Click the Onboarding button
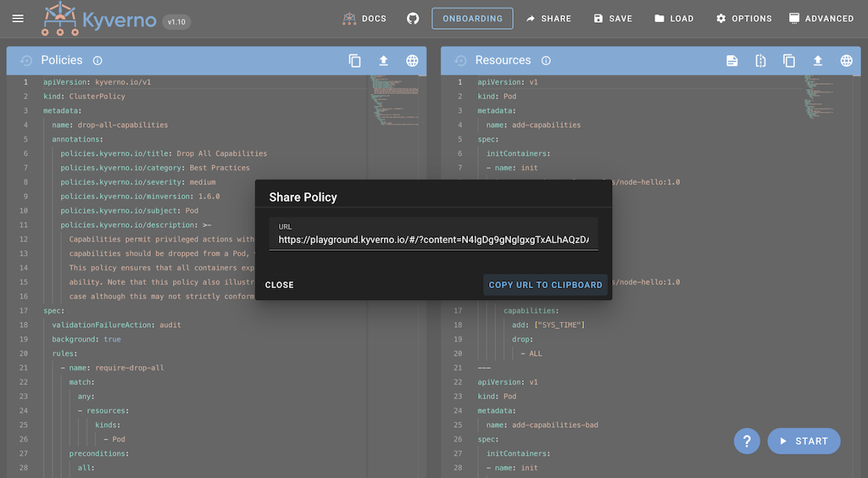The height and width of the screenshot is (478, 868). coord(471,18)
